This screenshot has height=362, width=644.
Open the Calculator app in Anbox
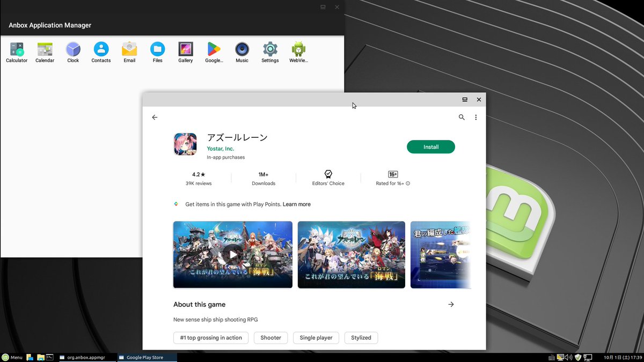click(17, 53)
